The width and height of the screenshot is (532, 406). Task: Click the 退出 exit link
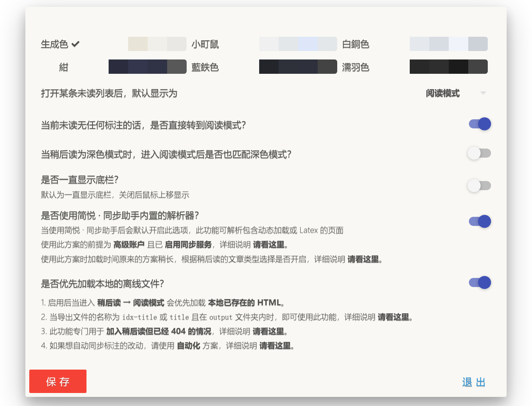coord(473,382)
